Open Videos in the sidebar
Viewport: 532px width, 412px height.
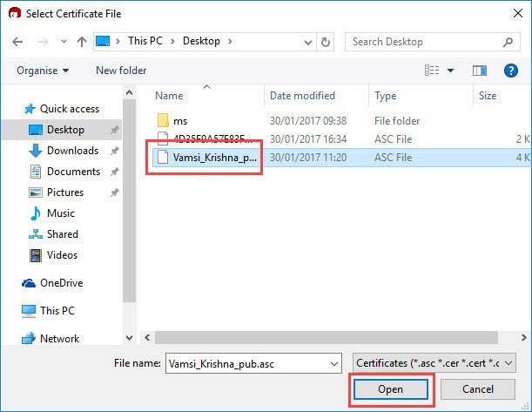click(54, 255)
